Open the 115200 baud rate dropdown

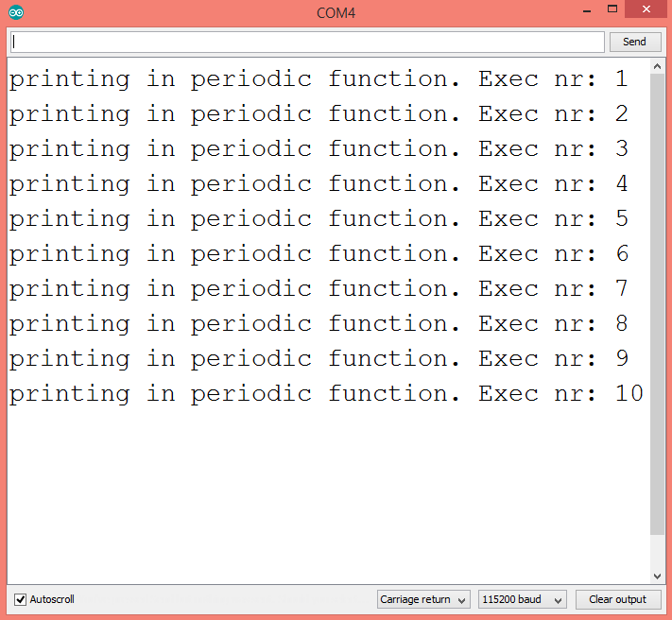pos(523,599)
